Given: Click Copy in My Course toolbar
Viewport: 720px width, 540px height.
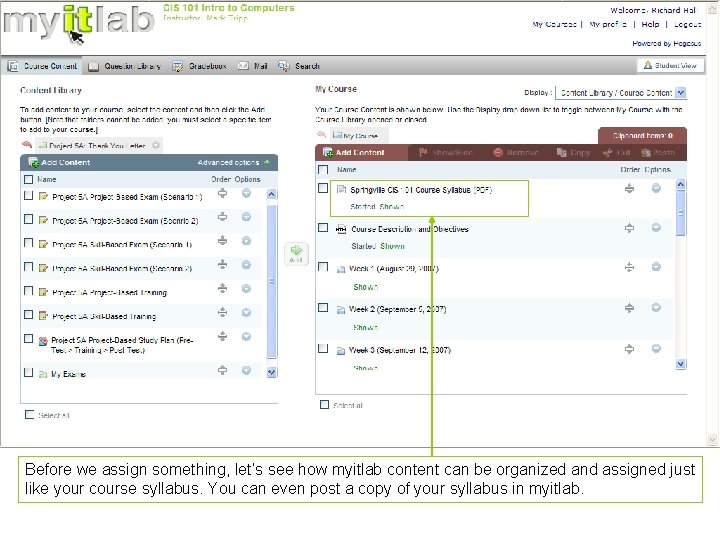Looking at the screenshot, I should [x=573, y=152].
